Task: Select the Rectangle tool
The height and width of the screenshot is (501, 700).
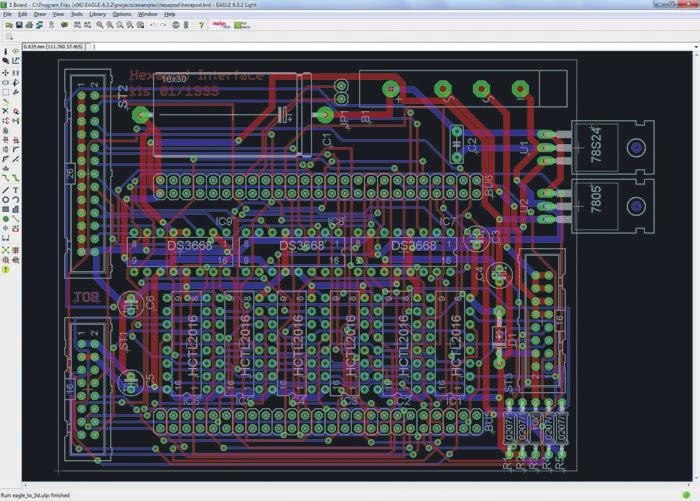Action: (6, 209)
